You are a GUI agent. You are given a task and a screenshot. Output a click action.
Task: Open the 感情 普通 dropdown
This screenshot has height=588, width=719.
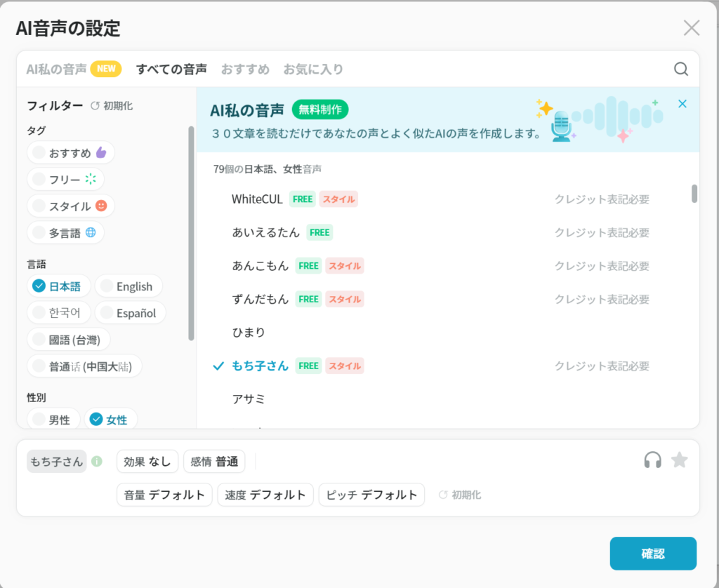(214, 462)
